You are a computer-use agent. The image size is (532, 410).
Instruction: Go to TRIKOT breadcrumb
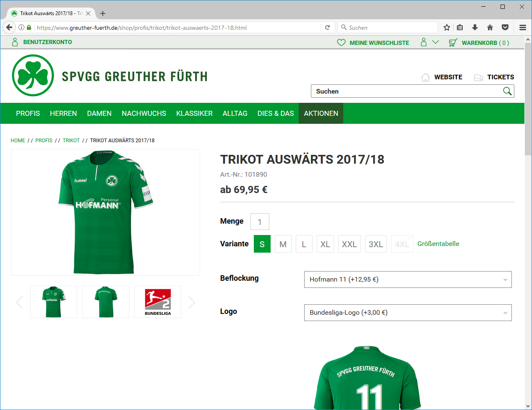[x=71, y=141]
